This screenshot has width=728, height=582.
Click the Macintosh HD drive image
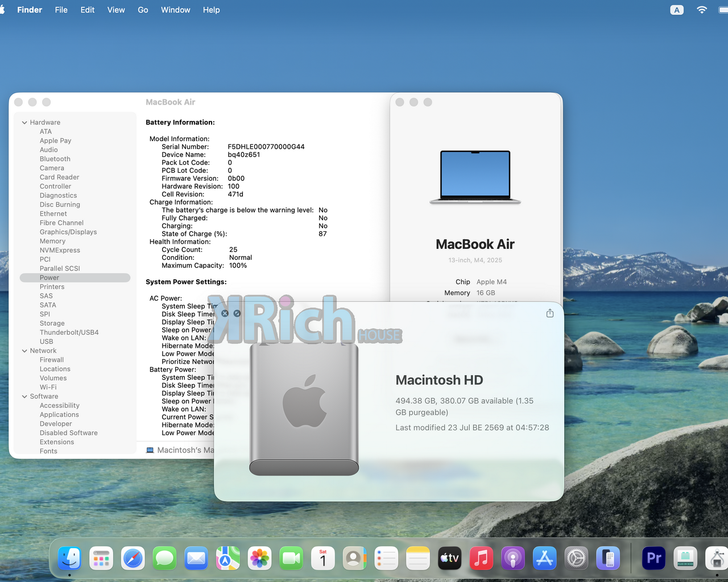(304, 409)
